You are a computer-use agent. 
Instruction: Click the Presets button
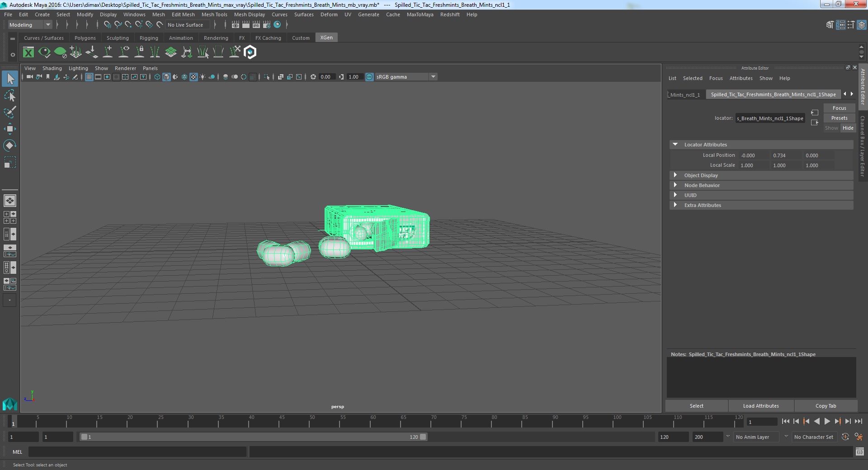pyautogui.click(x=839, y=118)
